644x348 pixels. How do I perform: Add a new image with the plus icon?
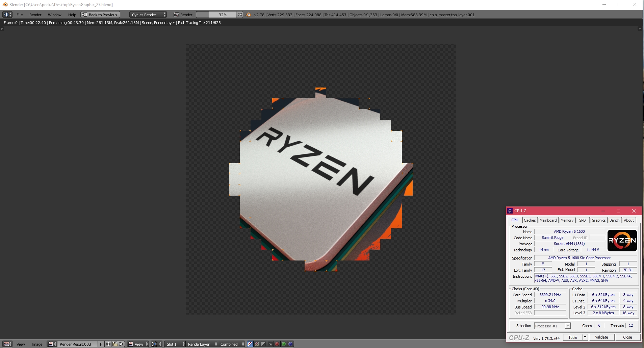[108, 344]
